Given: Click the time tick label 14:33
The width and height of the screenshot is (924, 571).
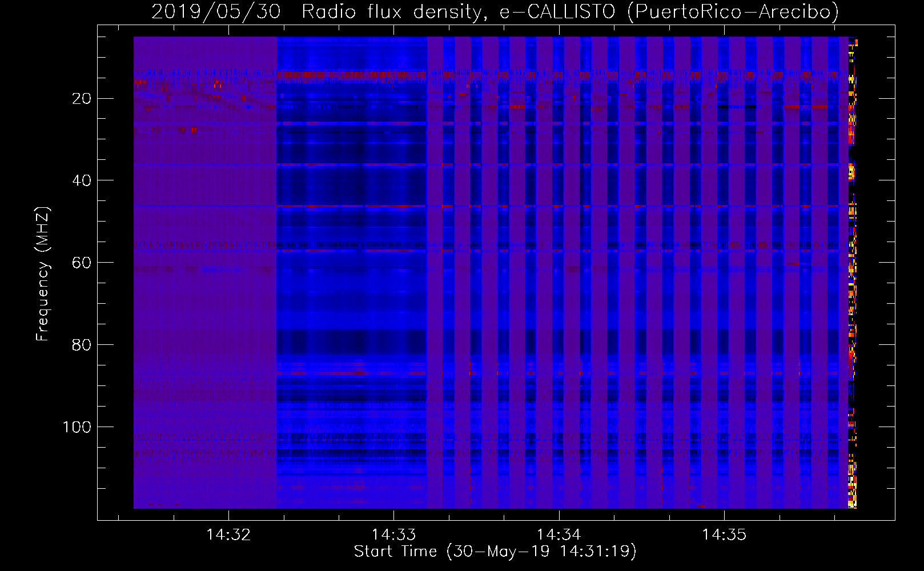Looking at the screenshot, I should 394,534.
